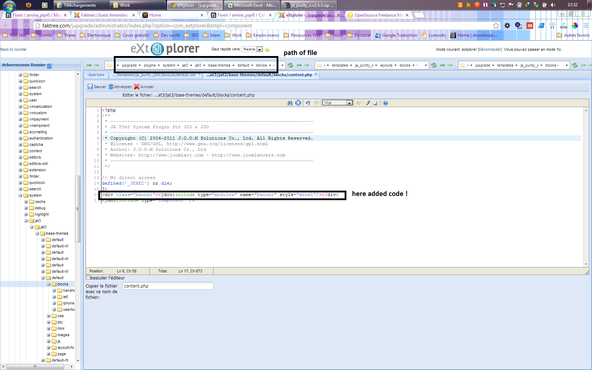Click the reopen file icon button

point(111,86)
